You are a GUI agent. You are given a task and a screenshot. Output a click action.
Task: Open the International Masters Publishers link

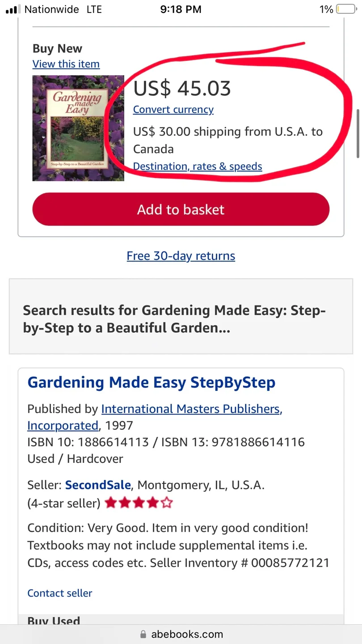(x=191, y=408)
